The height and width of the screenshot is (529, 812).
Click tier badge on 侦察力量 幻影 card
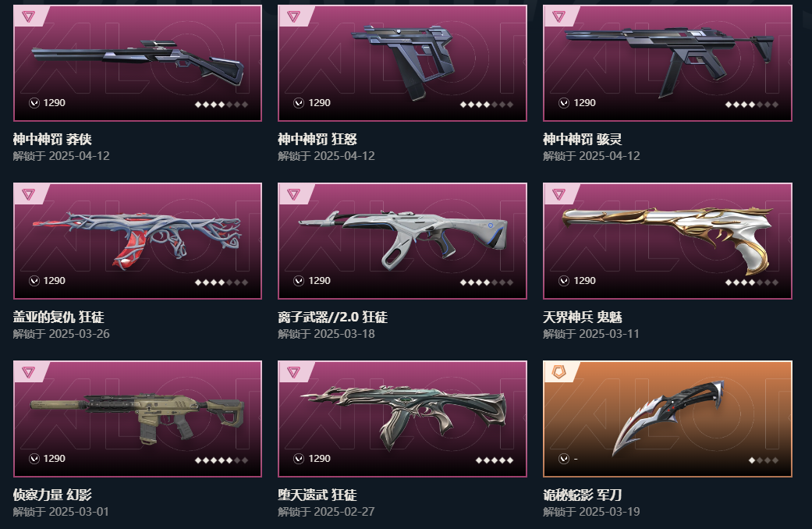pos(29,372)
